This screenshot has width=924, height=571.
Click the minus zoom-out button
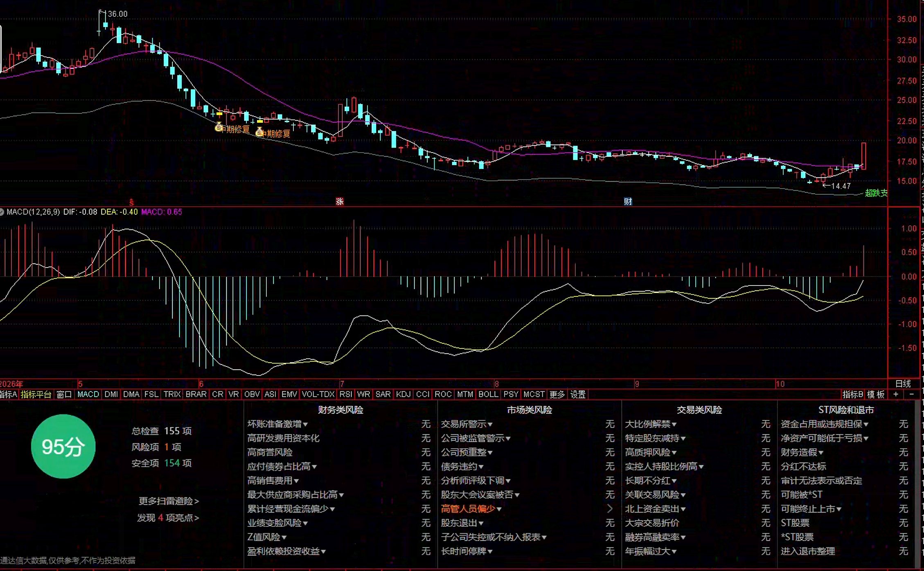(x=911, y=394)
